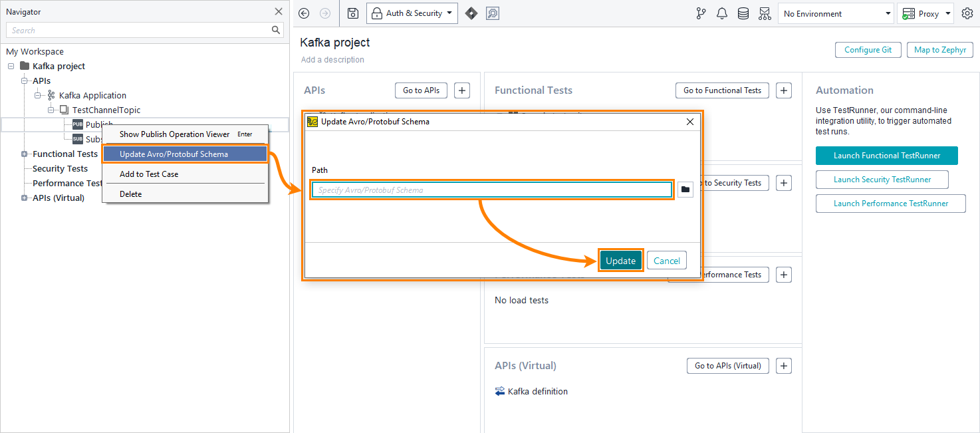Launch Functional TestRunner
Screen dimensions: 980x433
[x=886, y=155]
